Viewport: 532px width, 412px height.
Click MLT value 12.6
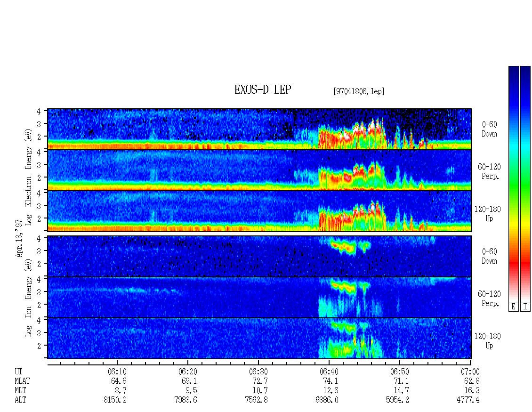330,391
